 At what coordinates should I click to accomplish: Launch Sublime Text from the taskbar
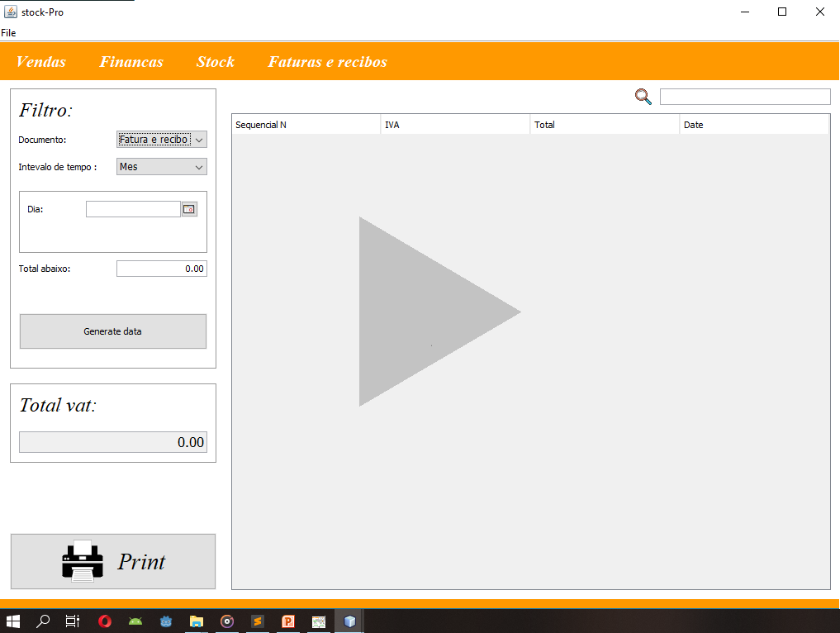click(257, 621)
